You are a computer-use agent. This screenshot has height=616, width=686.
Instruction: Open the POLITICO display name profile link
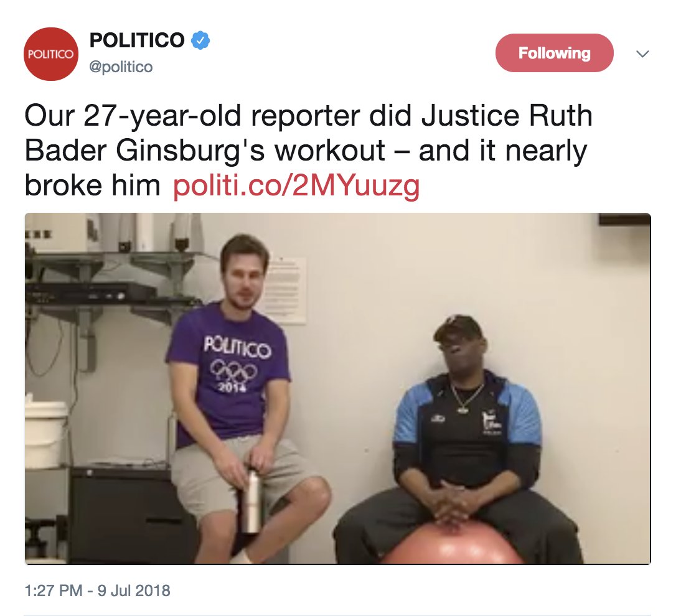coord(137,40)
